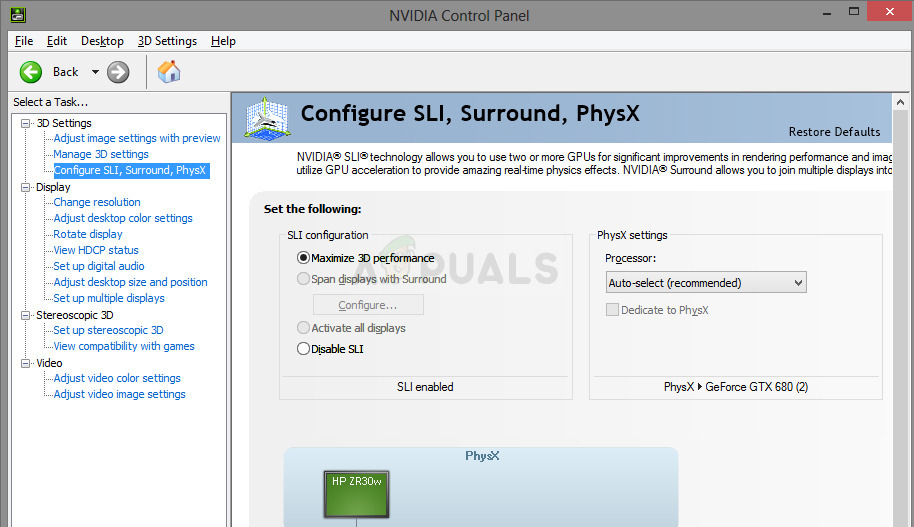Open Set up multiple displays task
This screenshot has height=527, width=914.
tap(109, 298)
